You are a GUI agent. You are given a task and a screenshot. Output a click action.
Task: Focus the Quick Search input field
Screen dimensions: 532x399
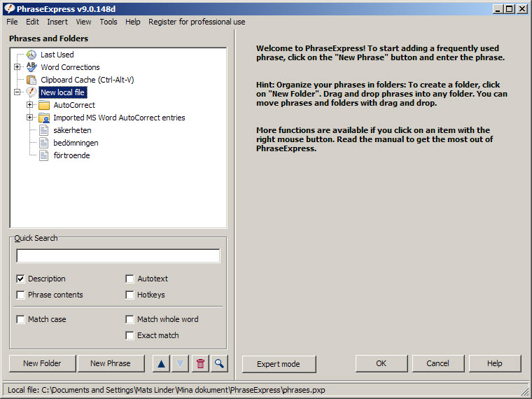coord(118,255)
